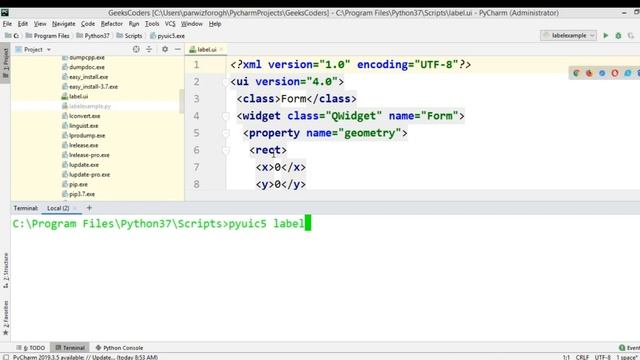Switch to the label.ui editor tab
Image resolution: width=640 pixels, height=360 pixels.
pos(207,49)
